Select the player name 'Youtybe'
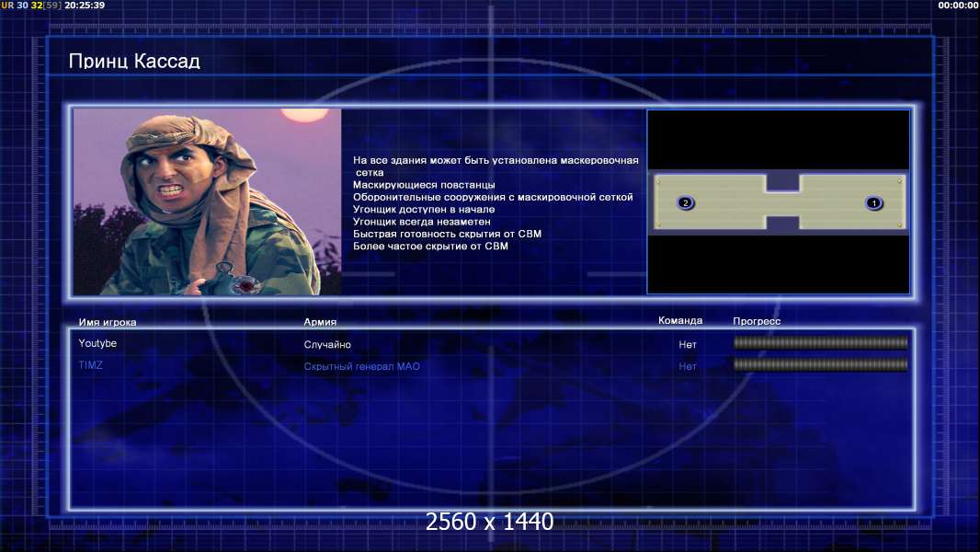980x552 pixels. click(97, 343)
